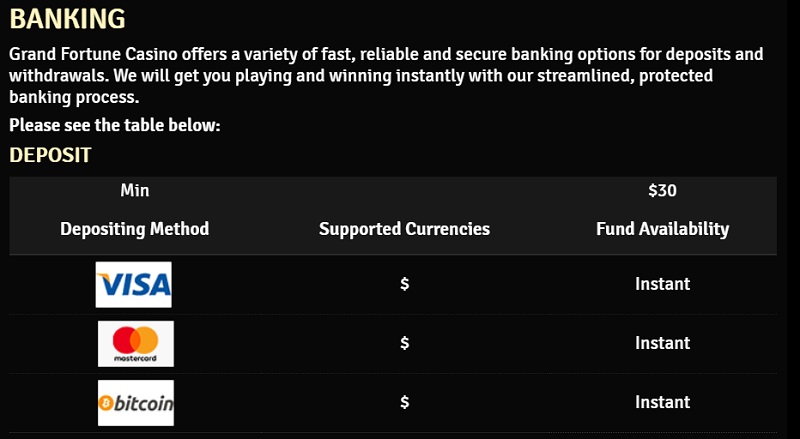Viewport: 800px width, 439px height.
Task: Click the Depositing Method column header
Action: (x=135, y=229)
